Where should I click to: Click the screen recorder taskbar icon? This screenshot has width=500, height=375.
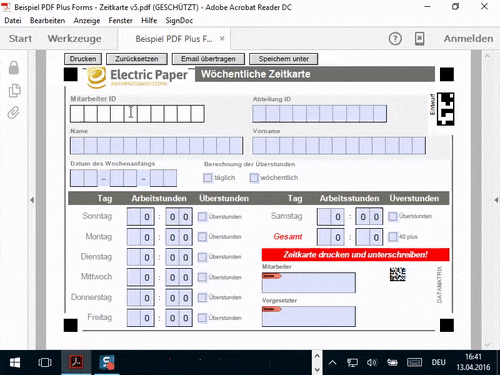pos(107,362)
